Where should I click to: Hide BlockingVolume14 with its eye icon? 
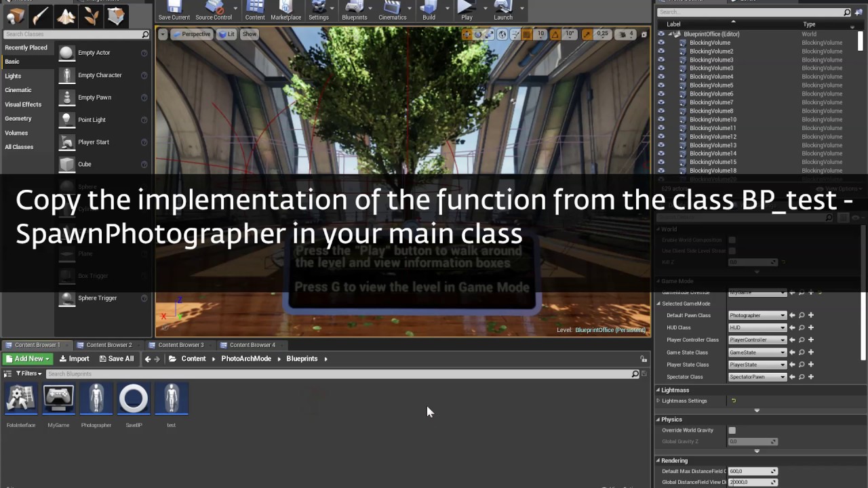pos(661,154)
